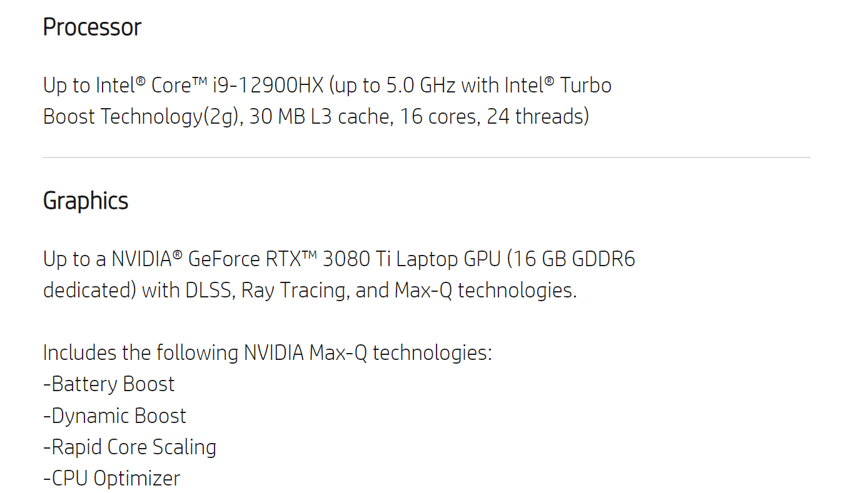This screenshot has width=868, height=493.
Task: Click the "Ray Tracing" text
Action: [294, 291]
